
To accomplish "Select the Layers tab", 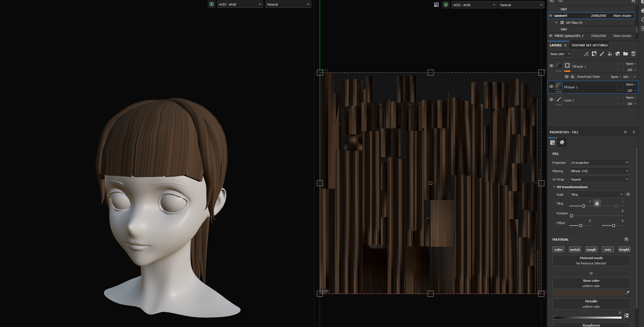I will tap(555, 45).
